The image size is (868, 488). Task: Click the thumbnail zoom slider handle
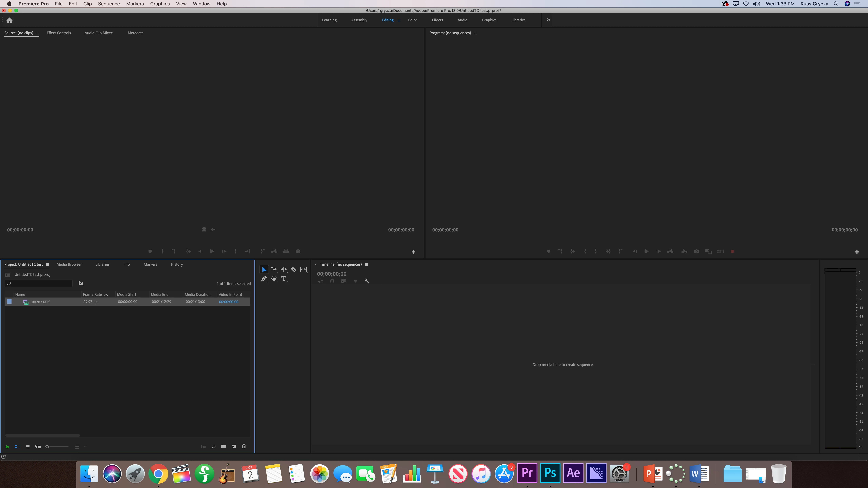47,447
